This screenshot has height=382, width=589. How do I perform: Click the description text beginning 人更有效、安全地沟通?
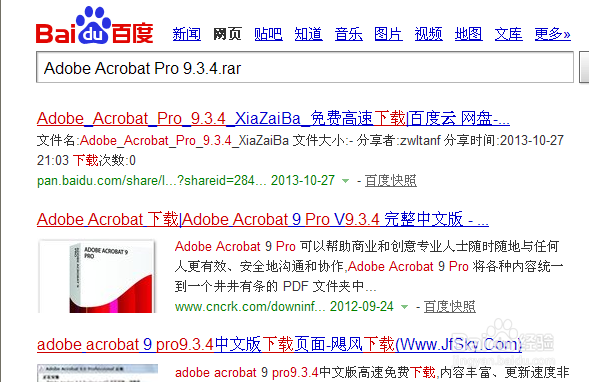coord(369,267)
